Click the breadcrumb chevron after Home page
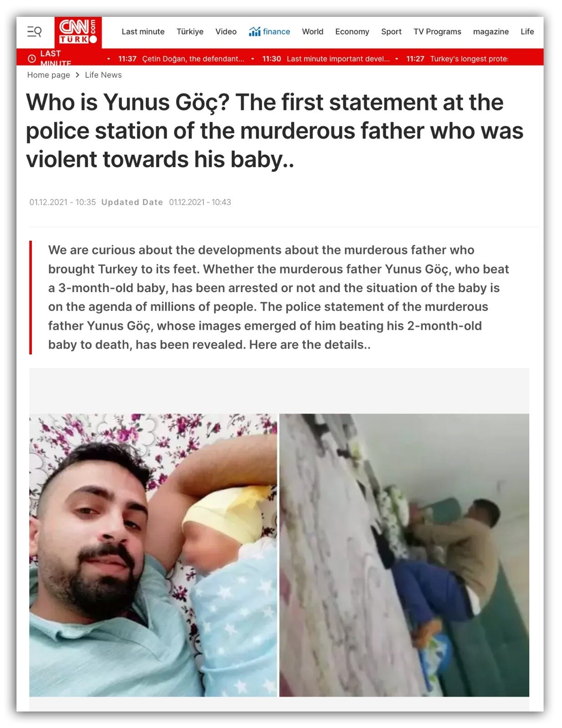Screen dimensions: 562x728 [78, 75]
